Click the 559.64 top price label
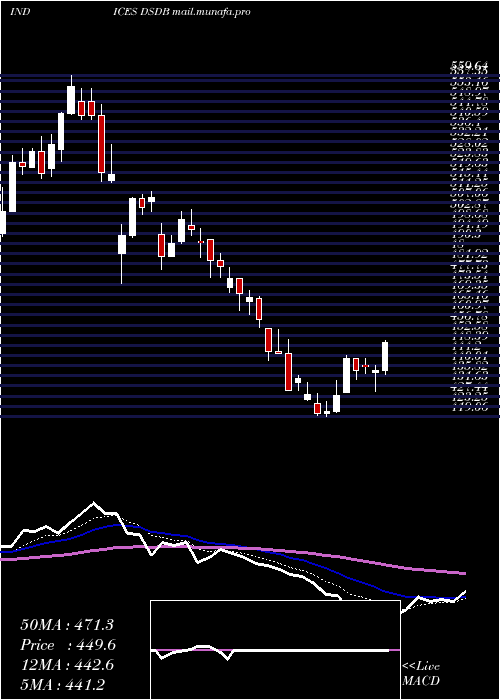Screen dimensions: 500x700 click(x=469, y=67)
